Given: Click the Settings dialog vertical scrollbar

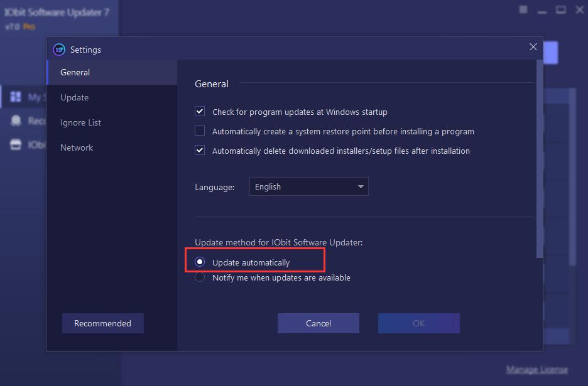Looking at the screenshot, I should pyautogui.click(x=539, y=159).
